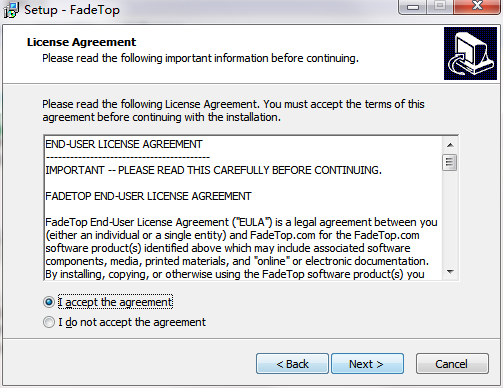
Task: Click inside the license agreement text box
Action: [243, 208]
